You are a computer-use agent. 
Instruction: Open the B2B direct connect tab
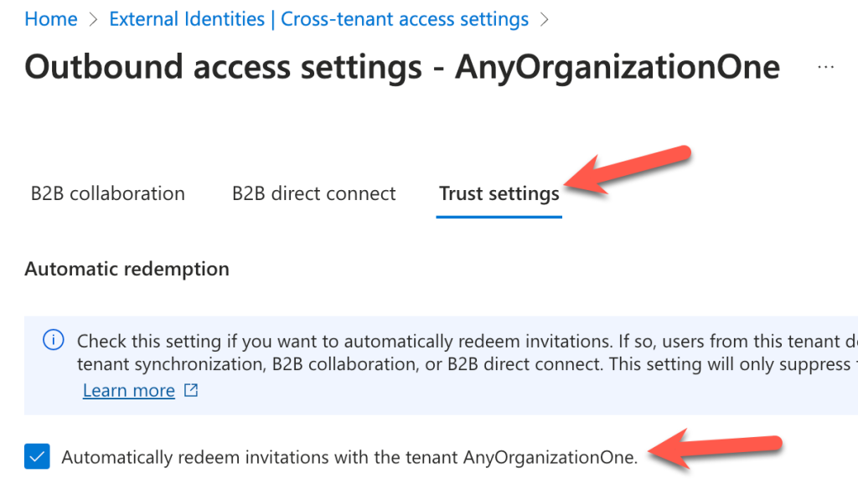click(x=314, y=193)
